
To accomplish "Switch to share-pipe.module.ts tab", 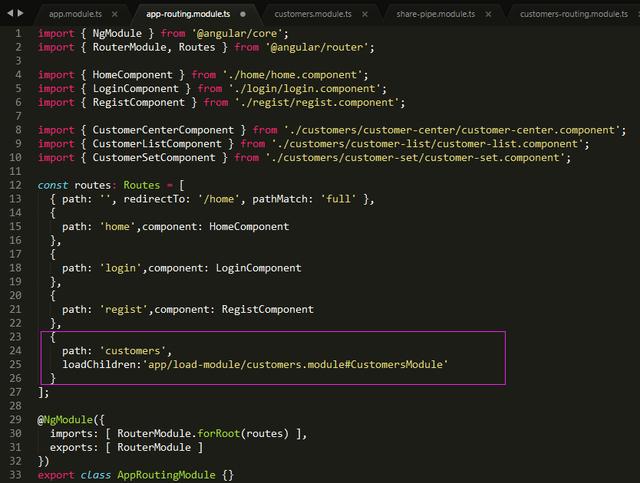I will pos(436,14).
